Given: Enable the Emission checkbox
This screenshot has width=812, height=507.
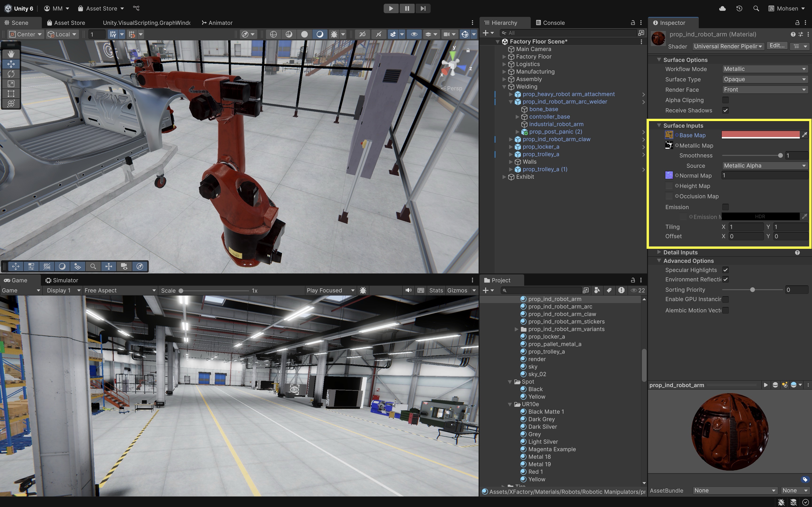Looking at the screenshot, I should 726,207.
